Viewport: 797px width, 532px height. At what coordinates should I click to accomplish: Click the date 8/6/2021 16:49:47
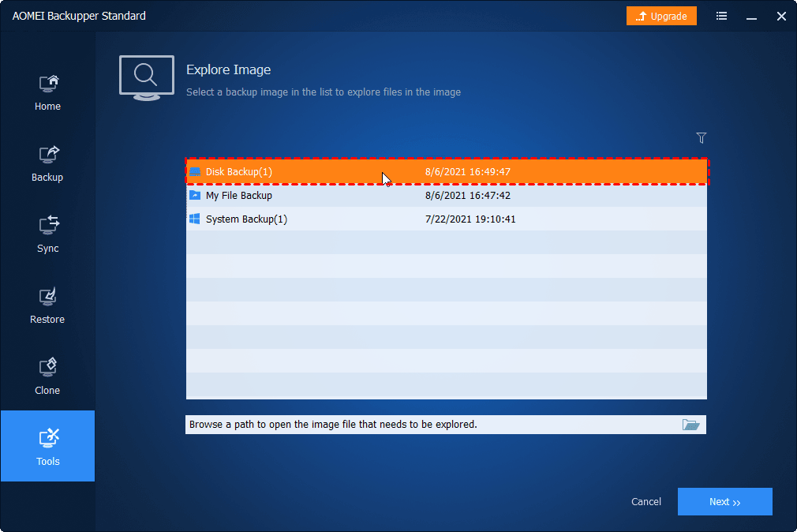tap(468, 172)
